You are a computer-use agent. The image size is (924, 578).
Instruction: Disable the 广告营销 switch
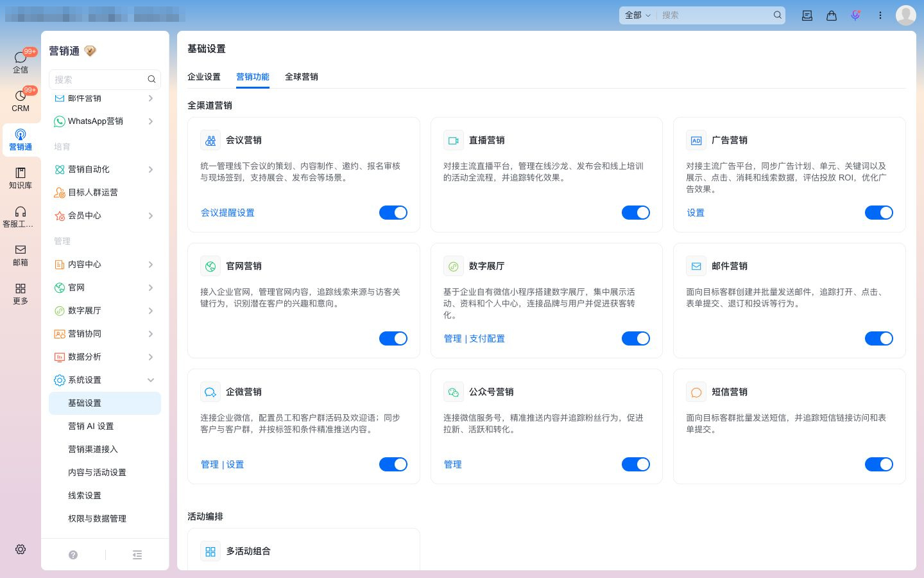pos(879,213)
